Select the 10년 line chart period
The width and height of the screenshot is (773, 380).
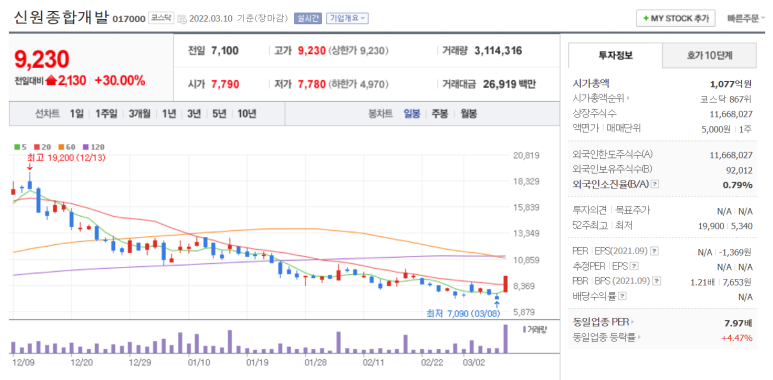click(246, 114)
